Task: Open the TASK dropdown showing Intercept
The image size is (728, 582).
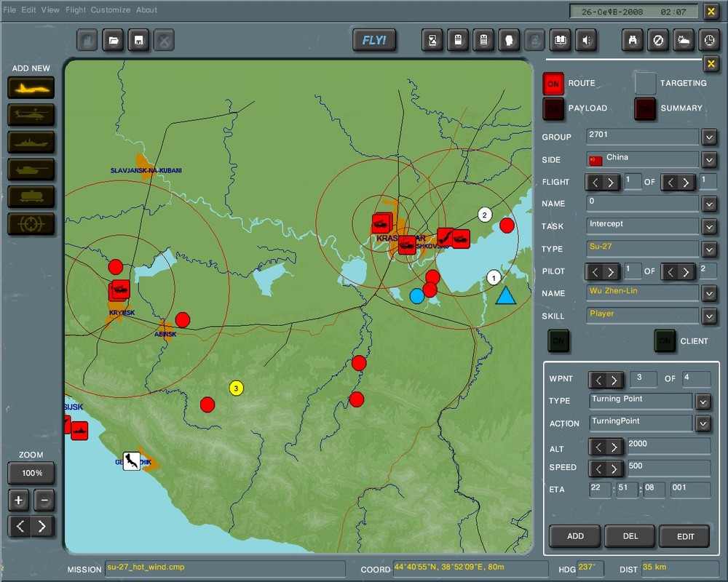Action: tap(709, 226)
